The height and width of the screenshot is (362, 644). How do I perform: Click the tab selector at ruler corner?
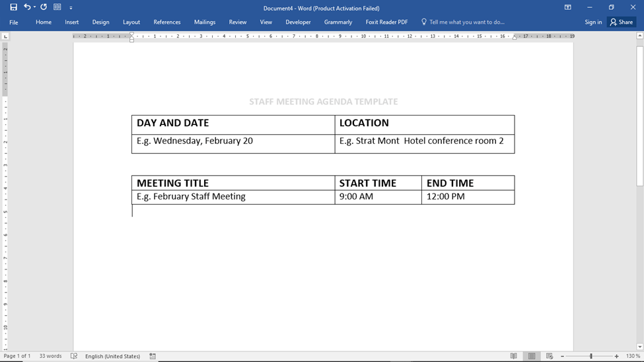tap(5, 36)
